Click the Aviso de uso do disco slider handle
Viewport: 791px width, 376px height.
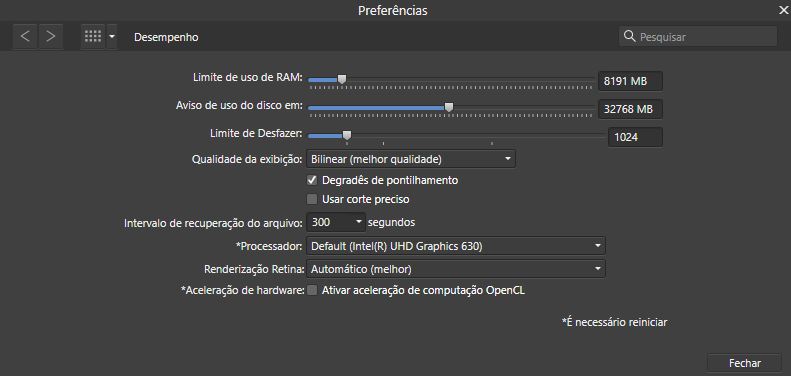448,107
